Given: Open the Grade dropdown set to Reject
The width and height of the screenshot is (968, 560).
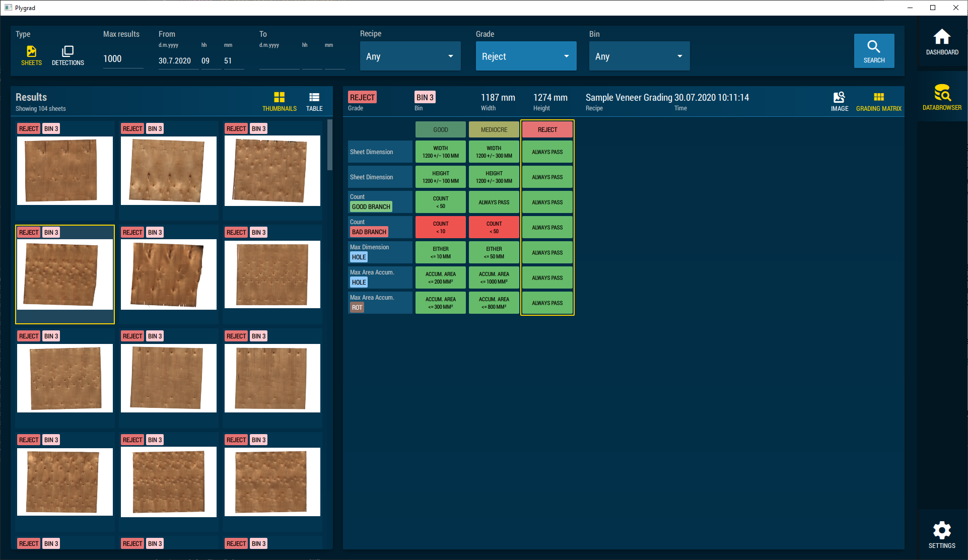Looking at the screenshot, I should 526,56.
